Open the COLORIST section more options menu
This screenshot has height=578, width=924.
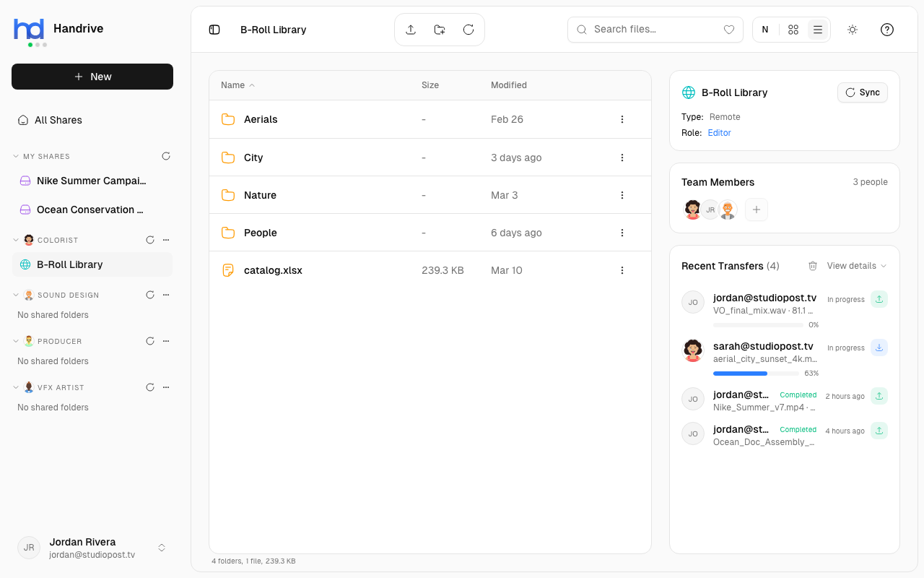coord(166,239)
